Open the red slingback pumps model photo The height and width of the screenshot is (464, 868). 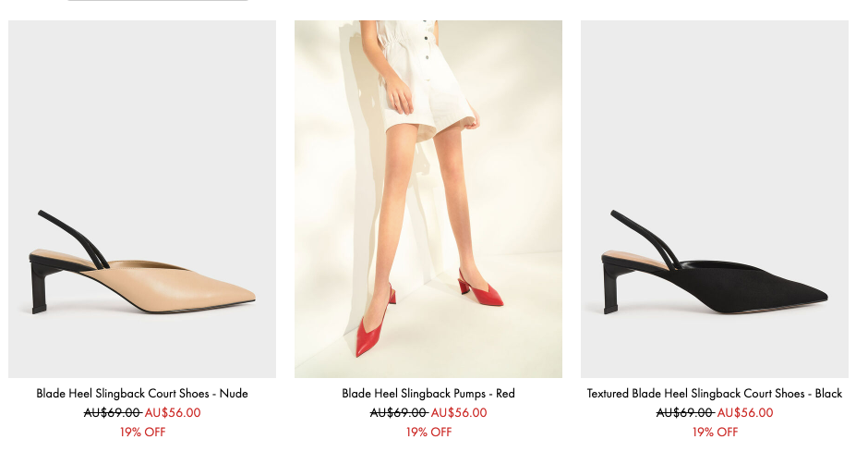428,199
